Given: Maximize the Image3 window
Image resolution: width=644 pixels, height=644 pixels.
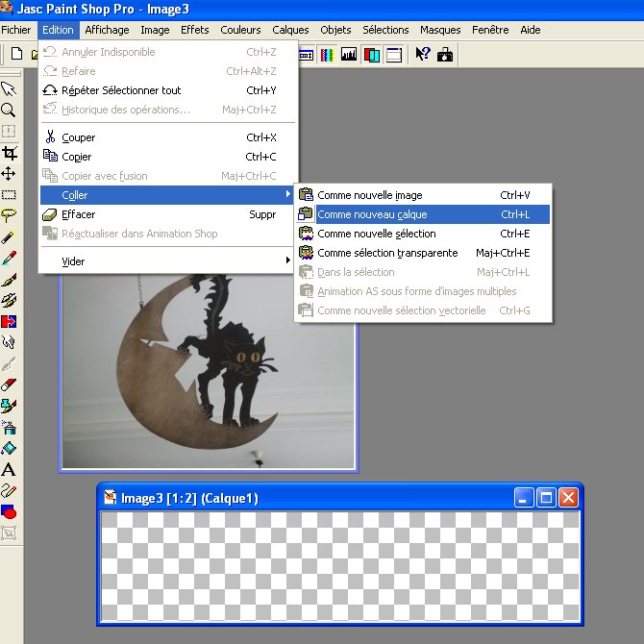Looking at the screenshot, I should click(546, 498).
